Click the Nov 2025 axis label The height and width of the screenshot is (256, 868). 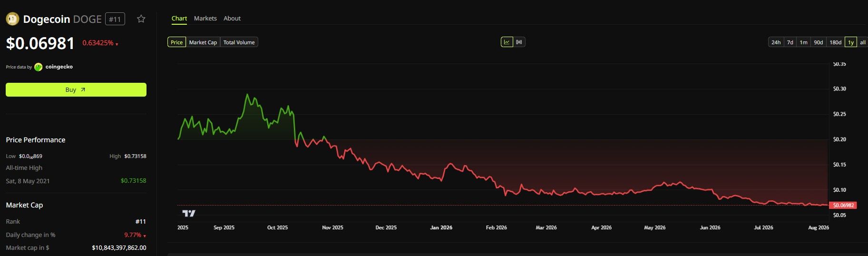pyautogui.click(x=332, y=227)
